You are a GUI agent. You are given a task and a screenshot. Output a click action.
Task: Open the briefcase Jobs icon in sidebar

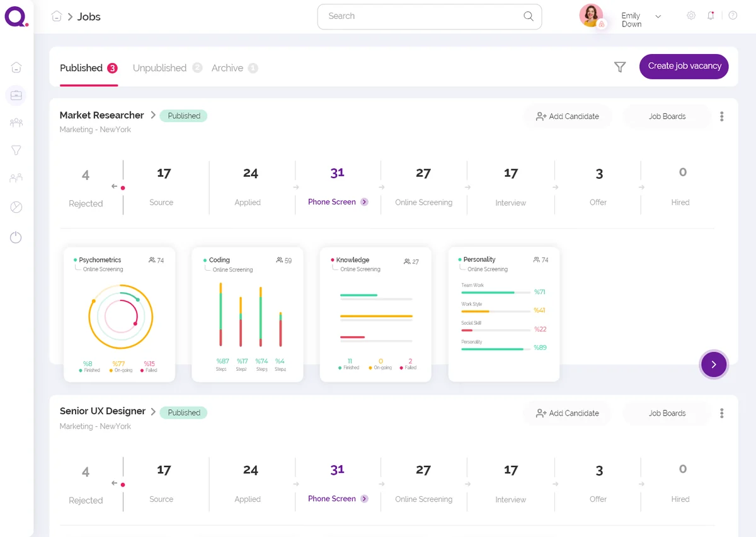(16, 95)
